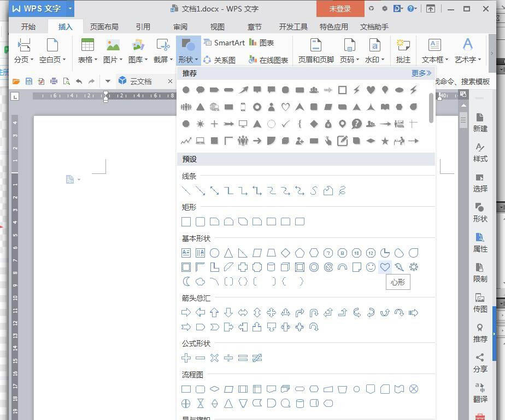
Task: Switch to the 视图 tab
Action: (x=218, y=27)
